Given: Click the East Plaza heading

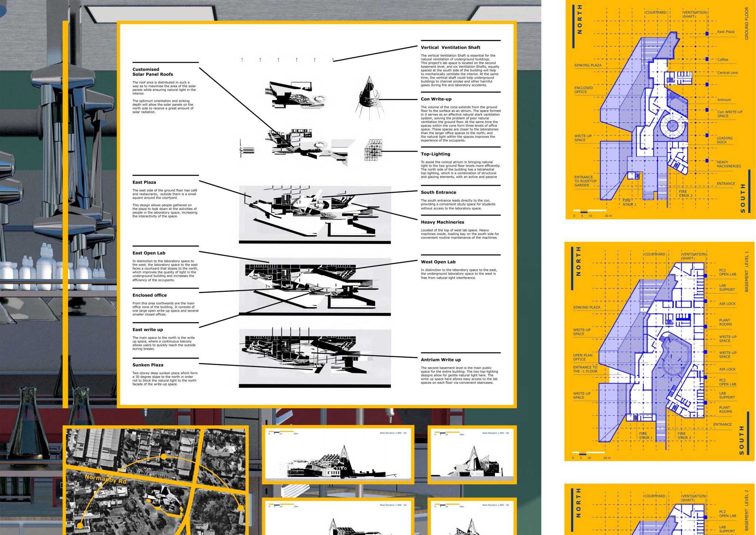Looking at the screenshot, I should tap(144, 182).
